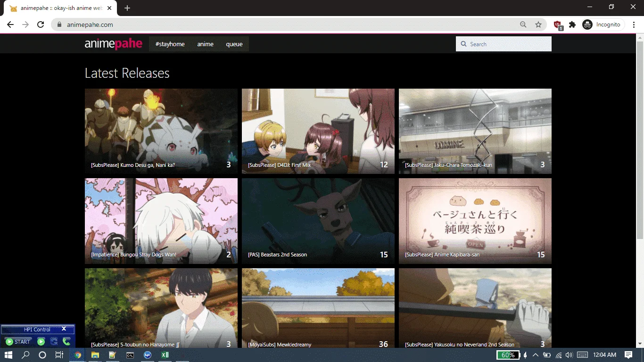The width and height of the screenshot is (644, 362).
Task: Reload the animepahe page
Action: point(41,25)
